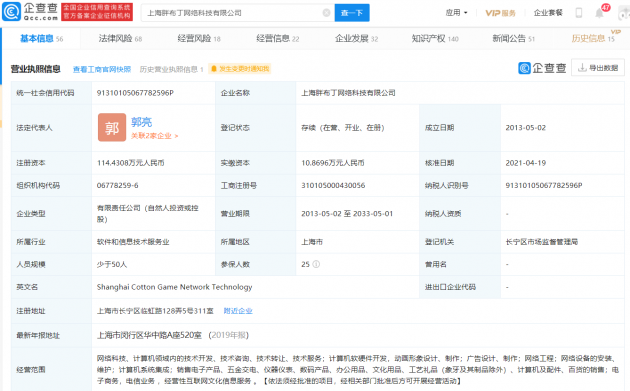This screenshot has height=391, width=630.
Task: Switch to 新闻公告 tab
Action: [x=514, y=39]
